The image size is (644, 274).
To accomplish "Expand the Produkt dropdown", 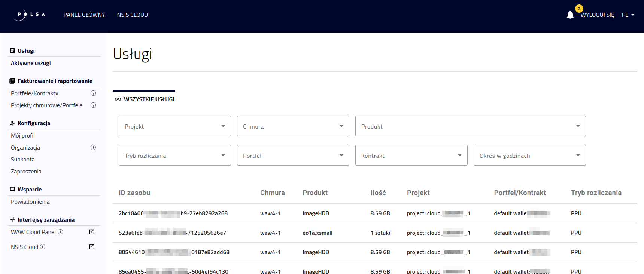I will [470, 126].
